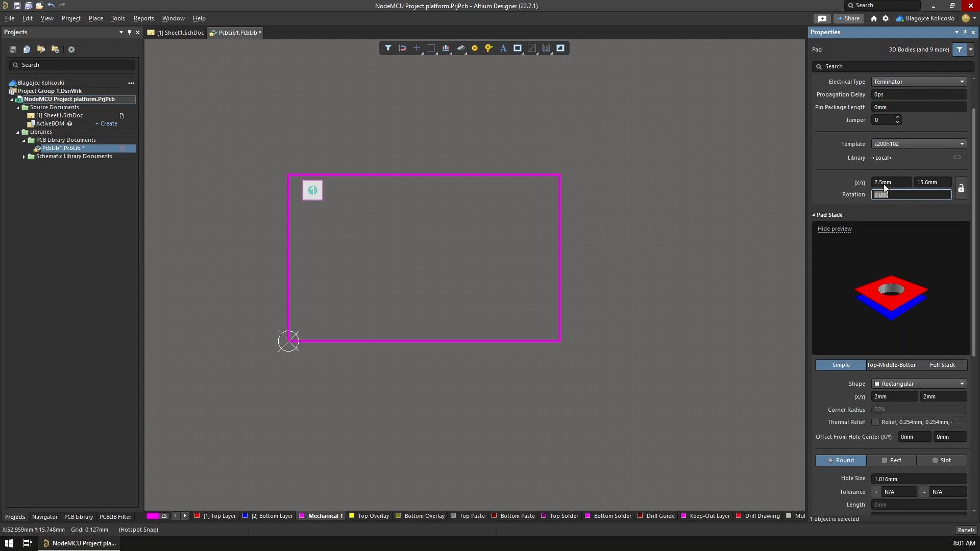Image resolution: width=980 pixels, height=551 pixels.
Task: Open the align objects tool
Action: 446,48
